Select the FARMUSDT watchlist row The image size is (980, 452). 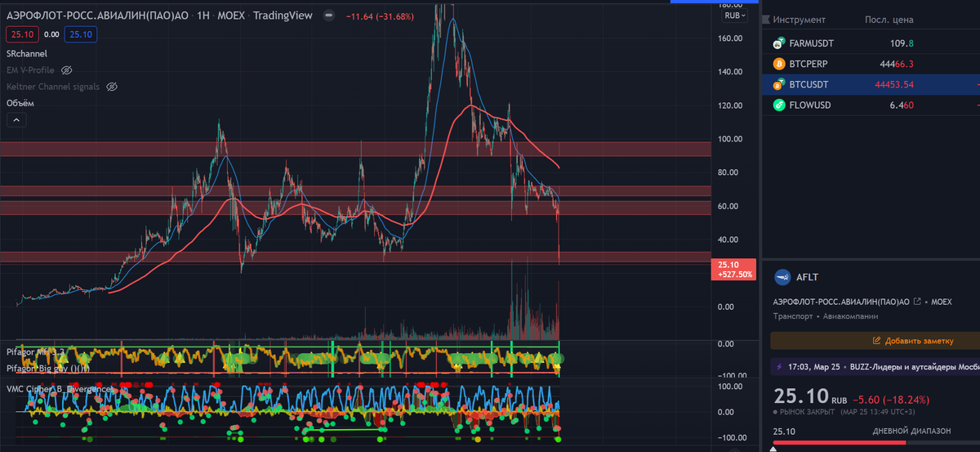click(x=871, y=43)
